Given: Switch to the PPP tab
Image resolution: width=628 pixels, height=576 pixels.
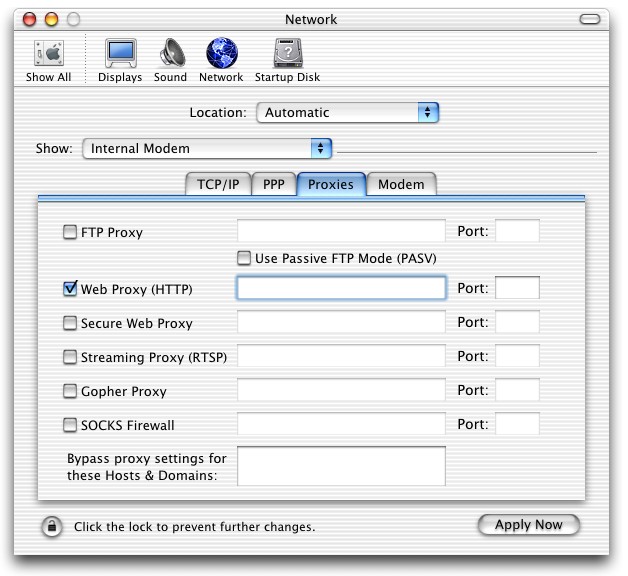Looking at the screenshot, I should coord(274,184).
